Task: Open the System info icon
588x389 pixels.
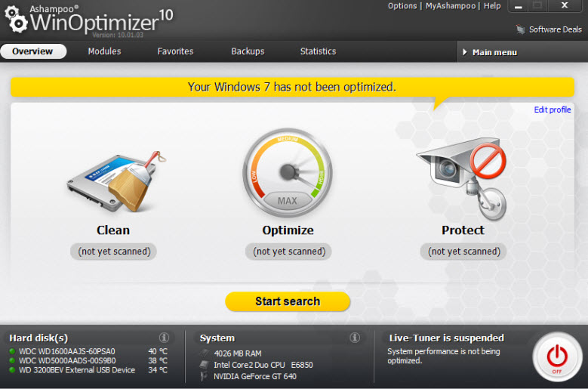Action: [355, 337]
